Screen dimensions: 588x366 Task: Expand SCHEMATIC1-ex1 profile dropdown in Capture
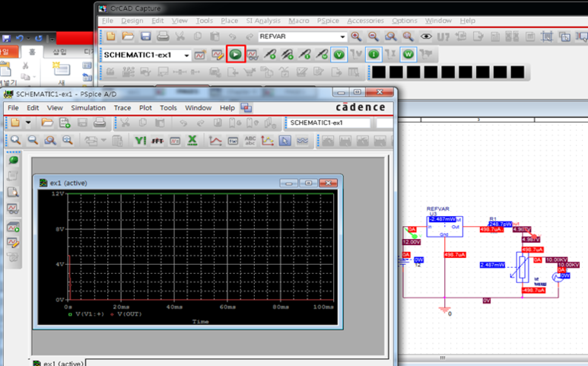[187, 56]
